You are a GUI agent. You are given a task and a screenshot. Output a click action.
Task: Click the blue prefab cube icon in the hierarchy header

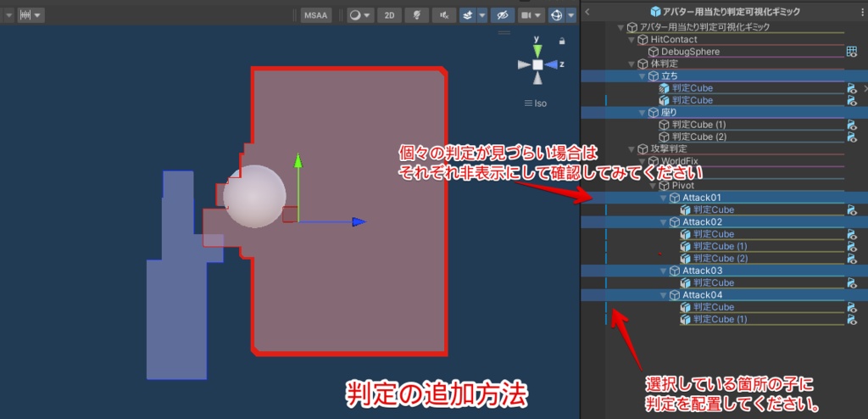pos(655,12)
